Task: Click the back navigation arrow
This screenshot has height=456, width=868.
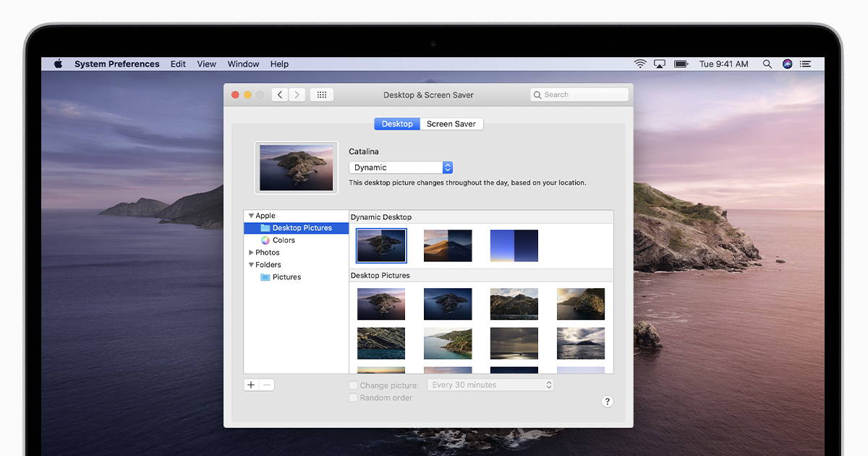Action: coord(280,95)
